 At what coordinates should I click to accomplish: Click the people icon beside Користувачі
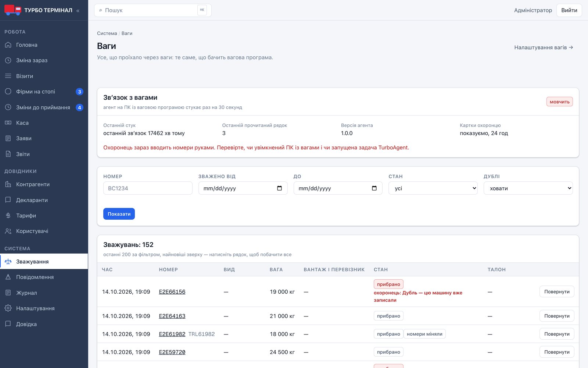click(x=8, y=231)
